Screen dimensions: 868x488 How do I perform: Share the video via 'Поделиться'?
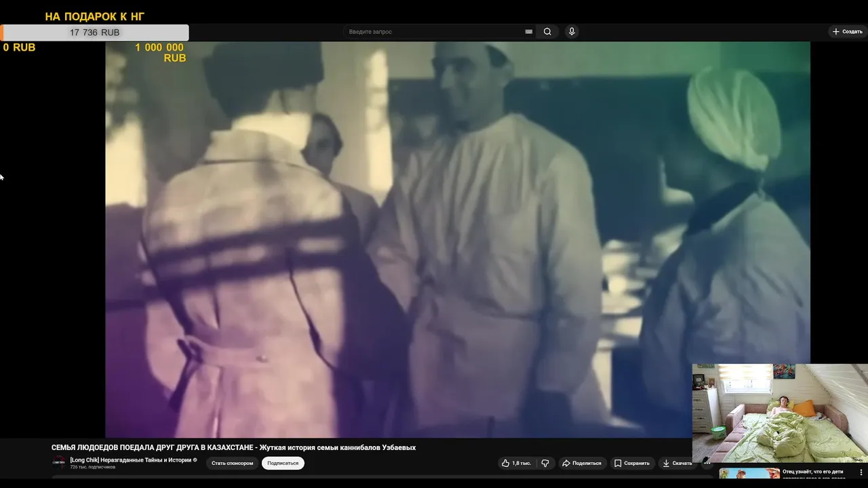pos(582,464)
